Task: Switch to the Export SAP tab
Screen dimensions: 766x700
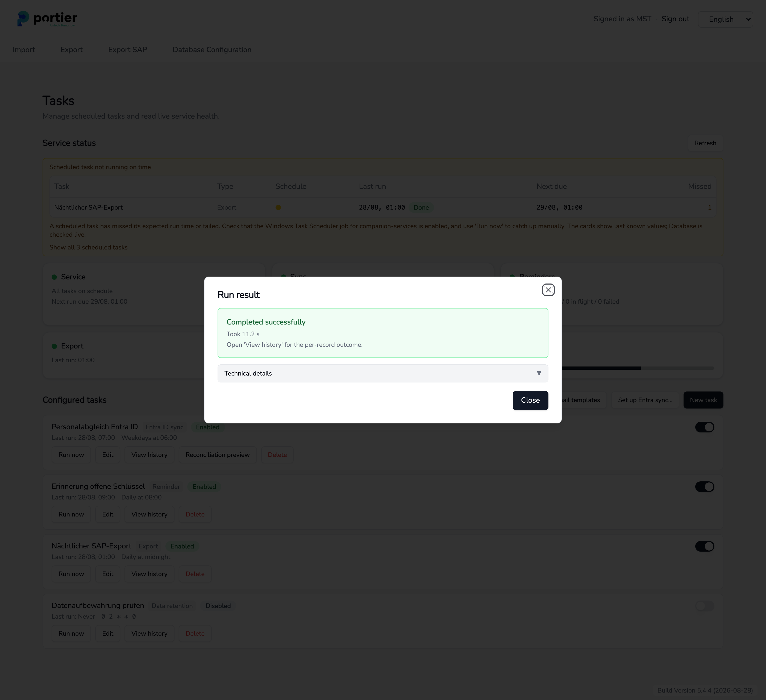Action: click(x=127, y=50)
